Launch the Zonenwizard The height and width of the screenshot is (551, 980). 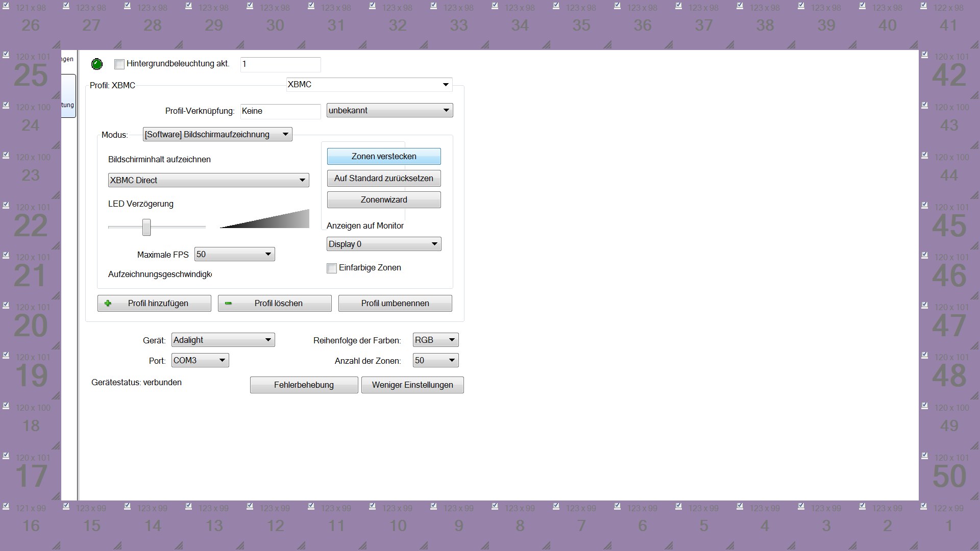tap(384, 199)
